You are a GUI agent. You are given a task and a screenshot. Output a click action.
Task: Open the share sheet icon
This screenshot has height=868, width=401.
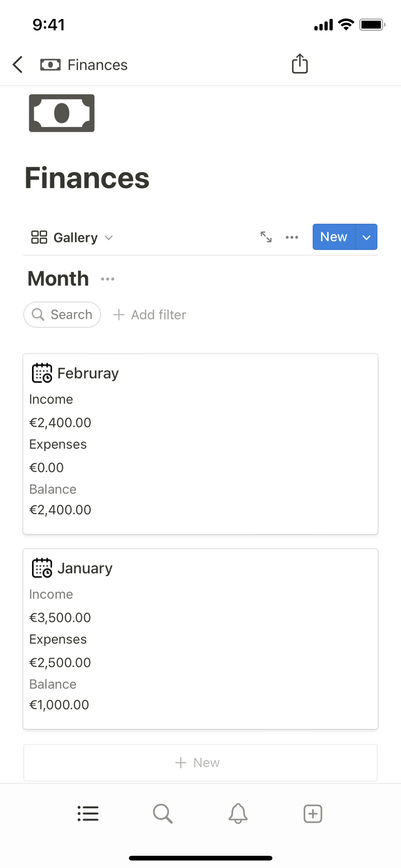tap(299, 64)
